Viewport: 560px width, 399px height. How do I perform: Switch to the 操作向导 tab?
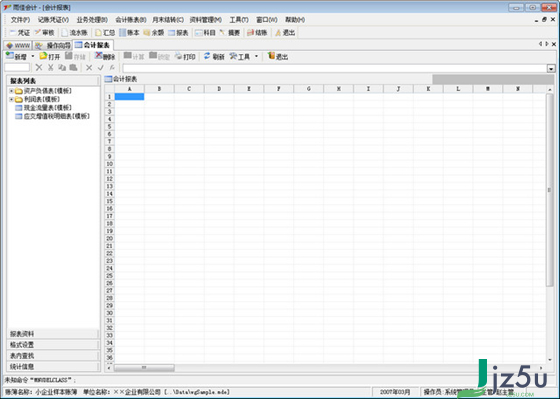[x=53, y=45]
